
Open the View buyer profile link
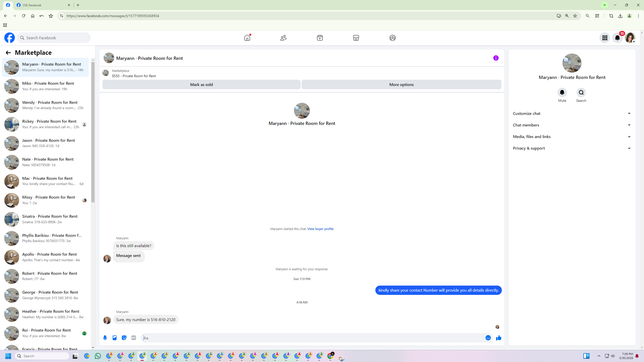320,229
